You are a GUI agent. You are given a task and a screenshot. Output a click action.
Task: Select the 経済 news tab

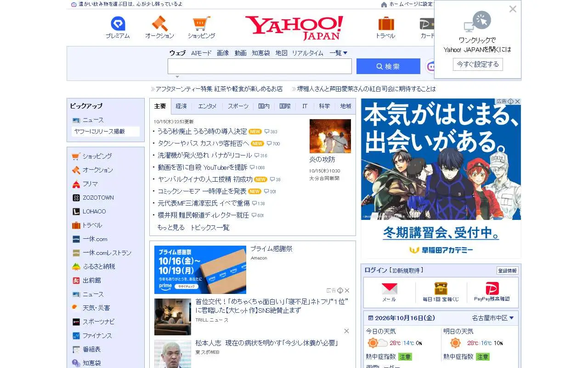pyautogui.click(x=181, y=106)
